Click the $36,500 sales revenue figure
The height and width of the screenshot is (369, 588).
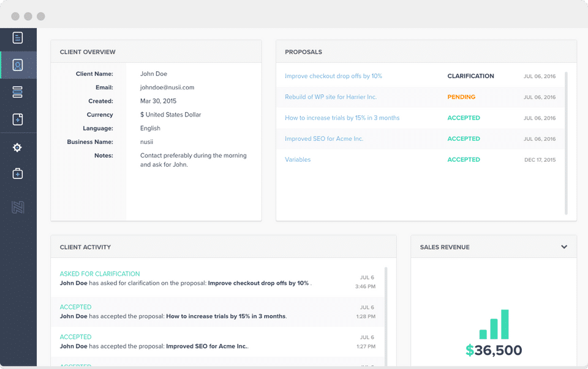click(494, 351)
